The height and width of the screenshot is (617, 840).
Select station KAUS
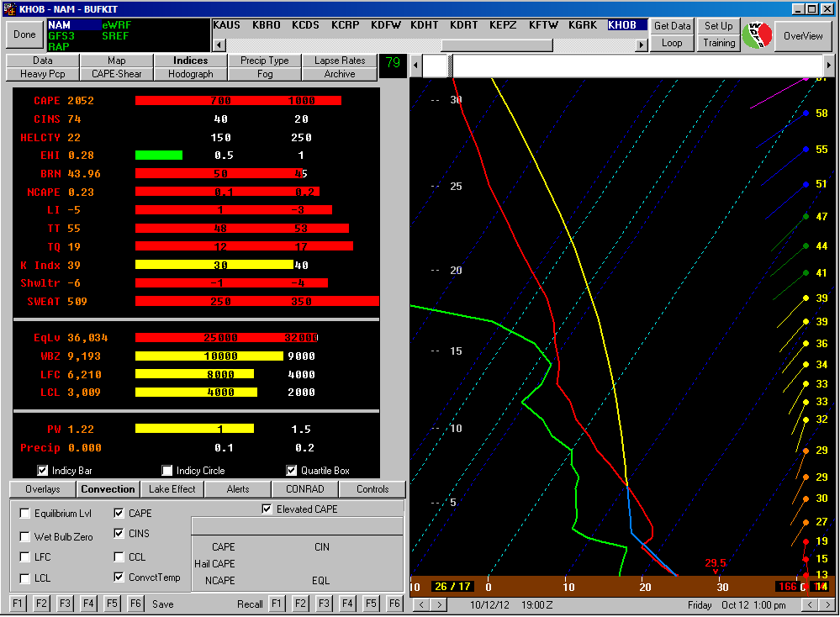click(x=227, y=25)
